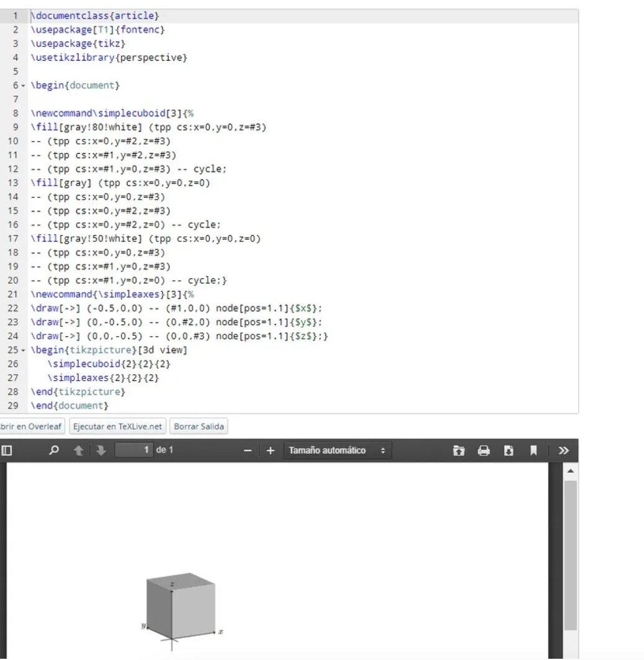Click Ejecutar en TeXLive.net button
This screenshot has width=644, height=660.
pyautogui.click(x=117, y=427)
